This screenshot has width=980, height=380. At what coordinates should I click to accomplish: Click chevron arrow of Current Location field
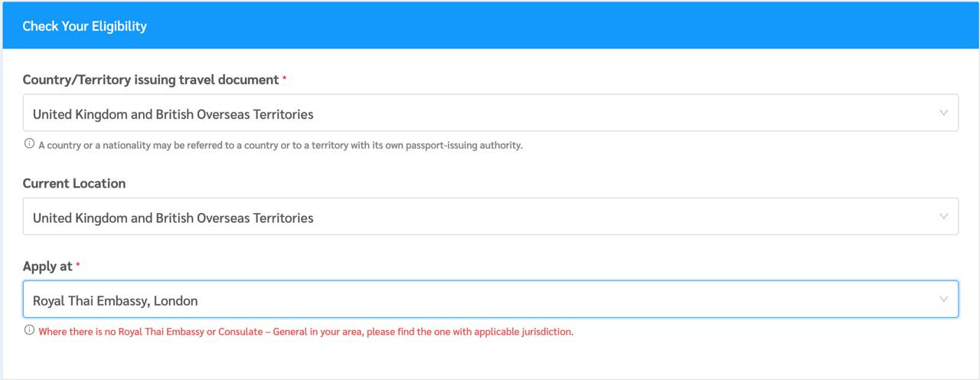point(943,217)
